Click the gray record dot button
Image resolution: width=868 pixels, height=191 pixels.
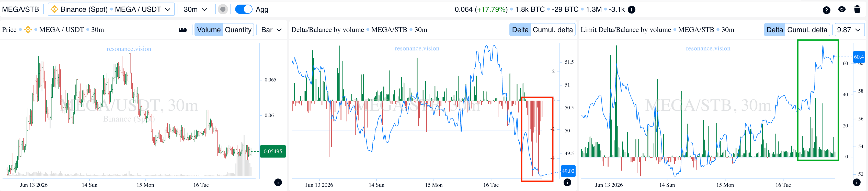click(223, 9)
